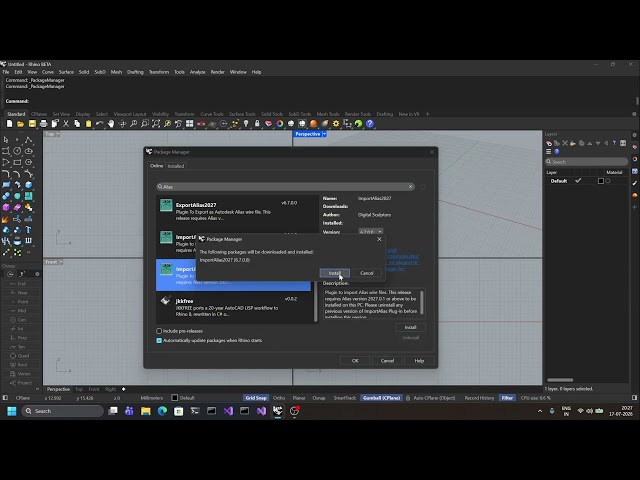The width and height of the screenshot is (640, 480).
Task: Expand the hidden system tray icons chevron
Action: tap(540, 411)
